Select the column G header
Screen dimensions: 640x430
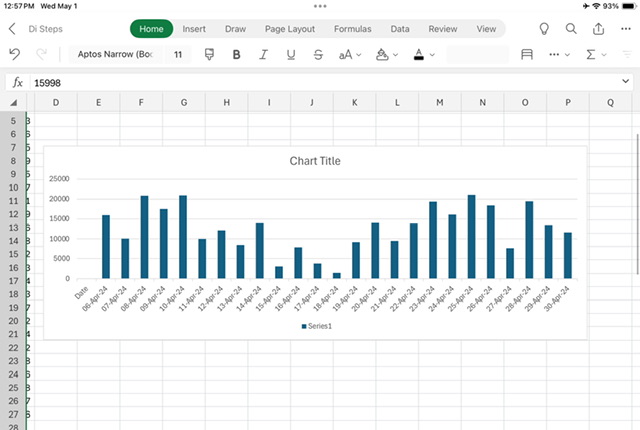(184, 102)
